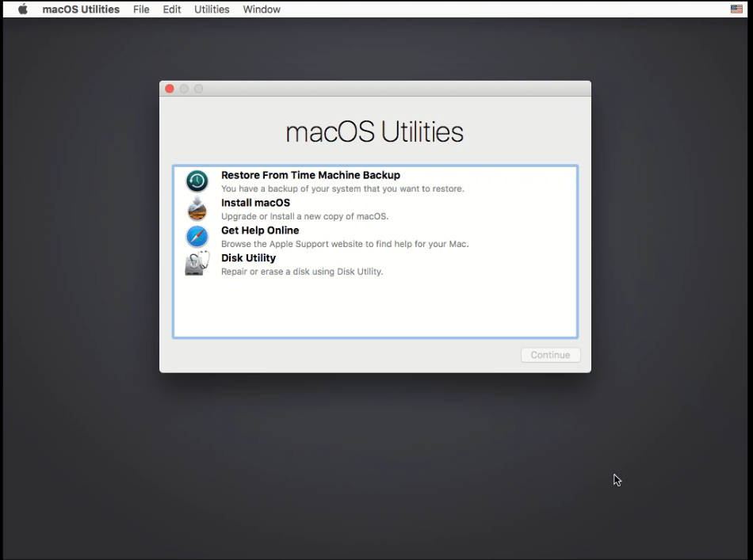The height and width of the screenshot is (560, 753).
Task: Select "Restore From Time Machine Backup"
Action: [x=311, y=175]
